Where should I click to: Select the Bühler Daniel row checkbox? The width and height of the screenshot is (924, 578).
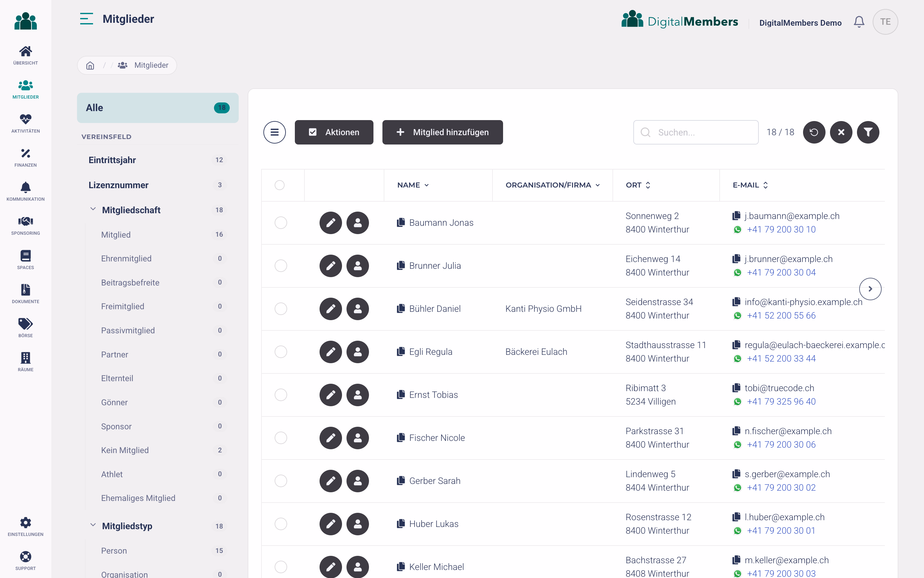(281, 309)
